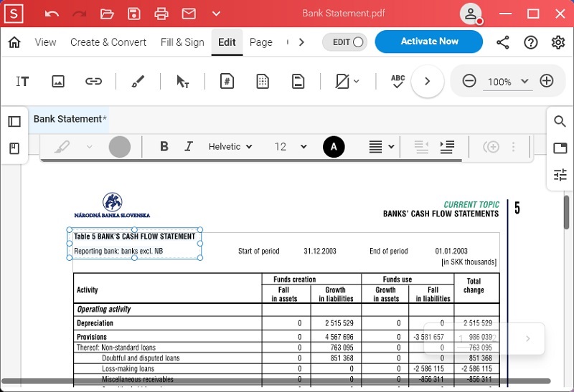574x392 pixels.
Task: Click the 'Provisions' row label
Action: click(92, 337)
